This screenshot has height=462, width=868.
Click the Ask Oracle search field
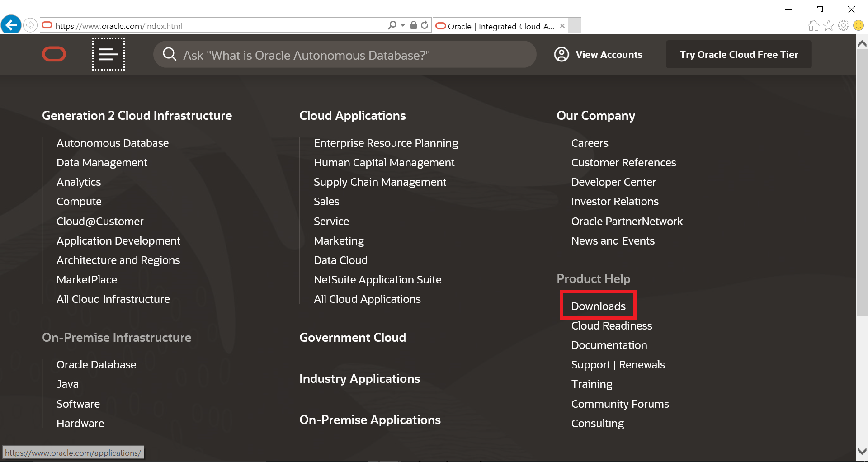[345, 55]
